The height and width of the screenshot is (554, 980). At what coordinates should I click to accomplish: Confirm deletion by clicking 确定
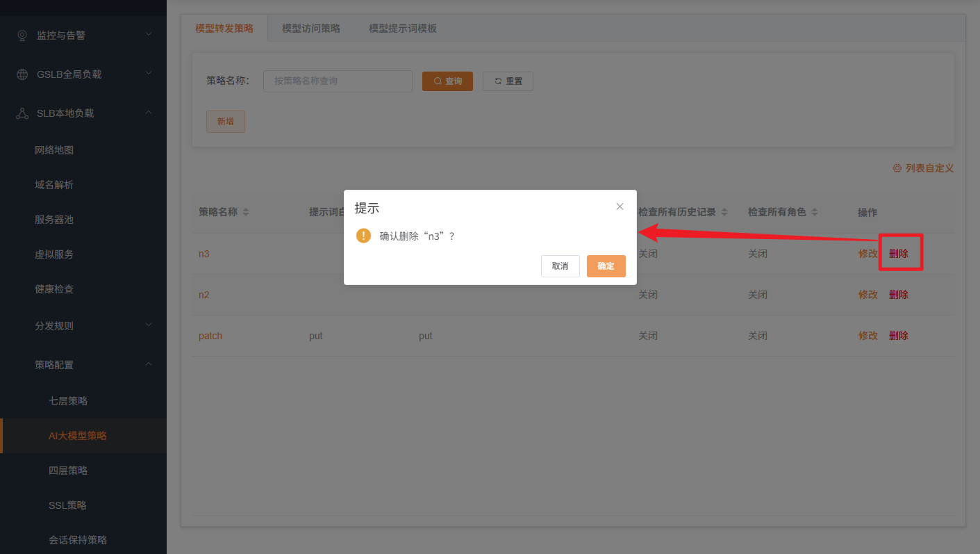coord(606,266)
